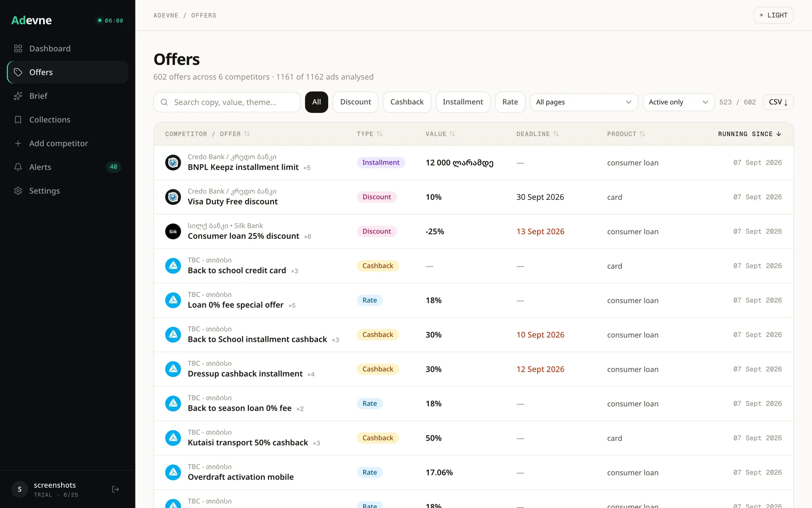Click TBC logo on Dressup cashback installment row
Viewport: 812px width, 508px height.
coord(173,369)
